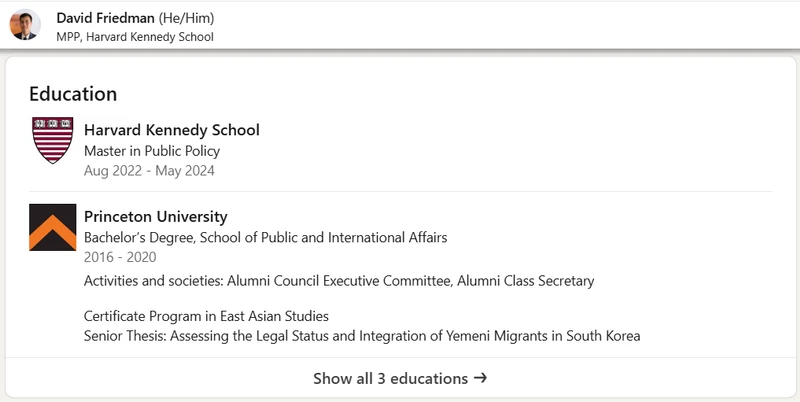Click the Certificate Program in East Asian Studies text
The image size is (800, 402).
(206, 316)
